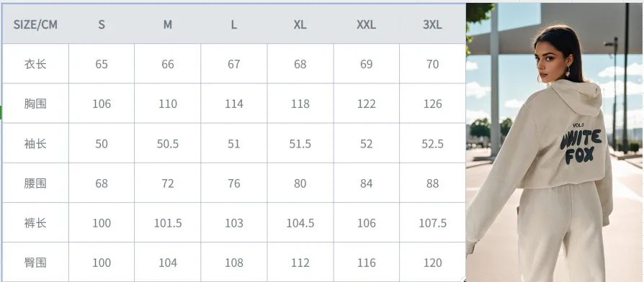Select the cell with value 101.5

[x=168, y=223]
